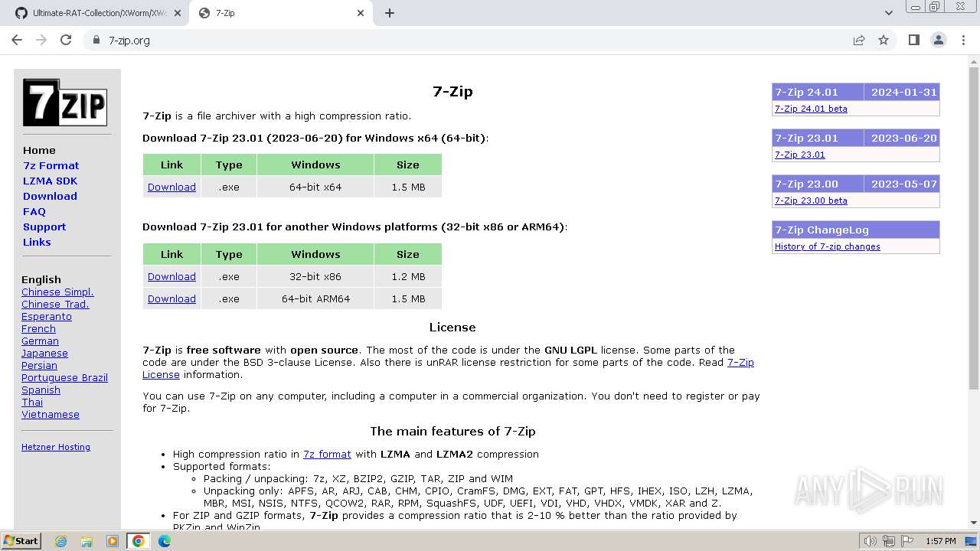The width and height of the screenshot is (980, 551).
Task: Bookmark this page with star icon
Action: pos(884,40)
